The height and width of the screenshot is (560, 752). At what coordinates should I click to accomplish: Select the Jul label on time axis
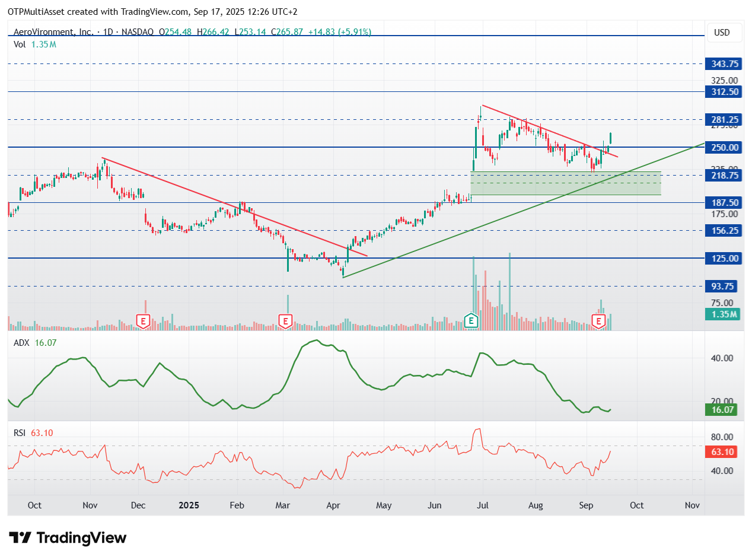pos(482,505)
